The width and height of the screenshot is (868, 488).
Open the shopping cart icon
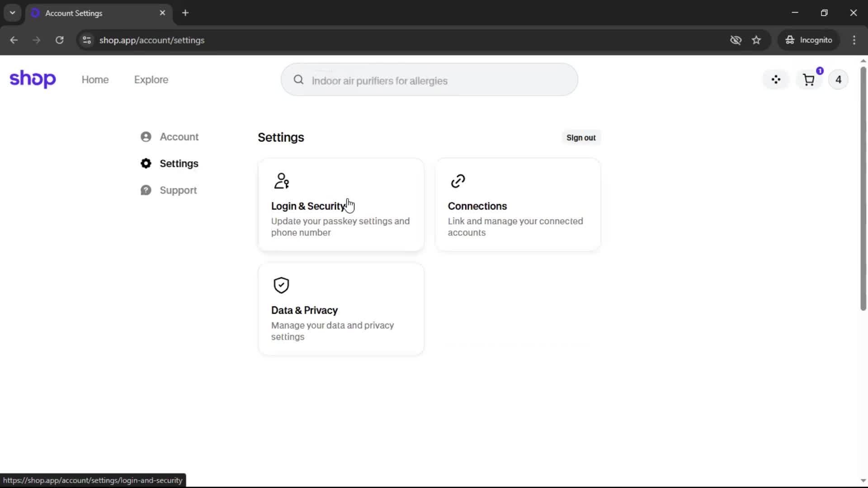tap(808, 80)
